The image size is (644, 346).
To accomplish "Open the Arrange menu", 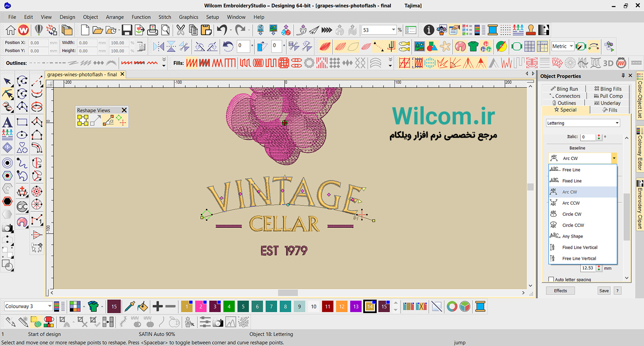I will pyautogui.click(x=115, y=17).
